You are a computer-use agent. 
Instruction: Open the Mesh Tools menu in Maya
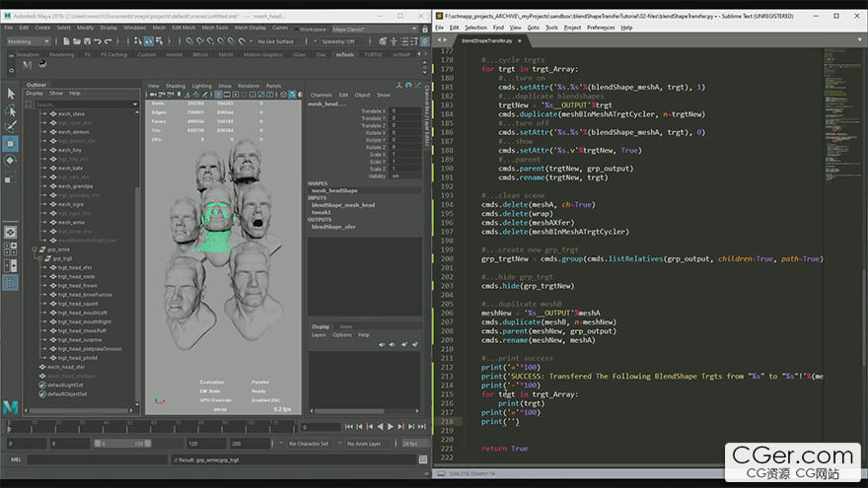214,28
